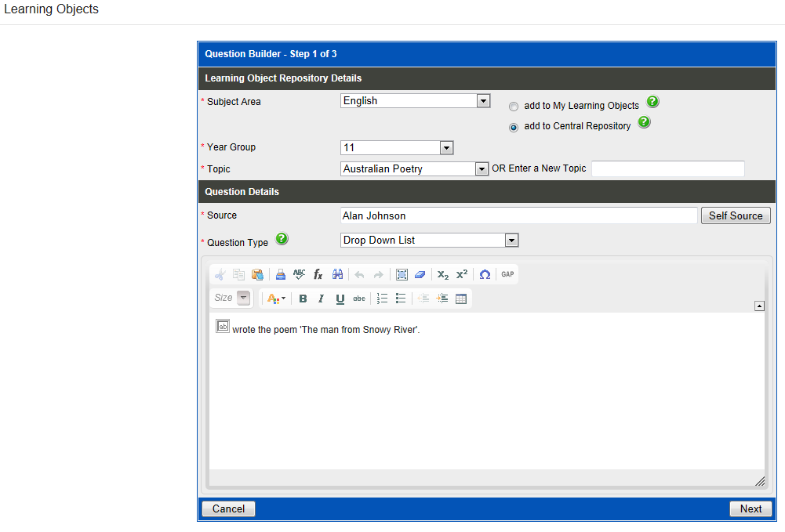
Task: Click the Enter a New Topic field
Action: pos(667,168)
